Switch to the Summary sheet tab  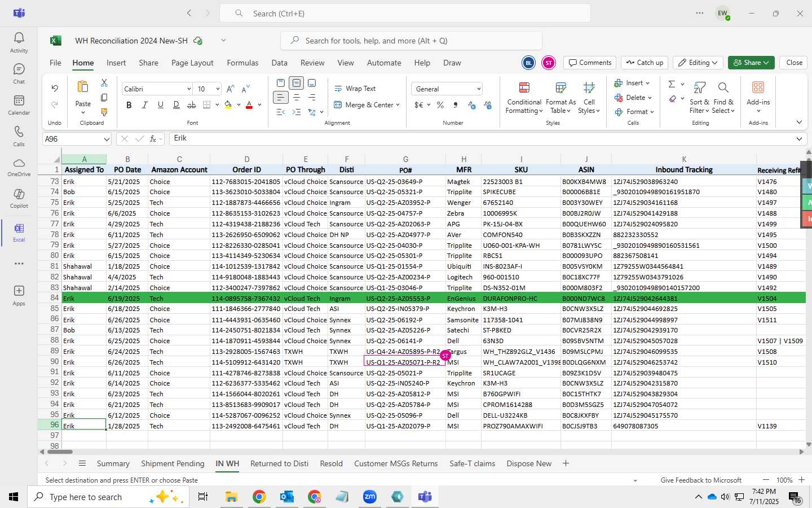tap(113, 463)
